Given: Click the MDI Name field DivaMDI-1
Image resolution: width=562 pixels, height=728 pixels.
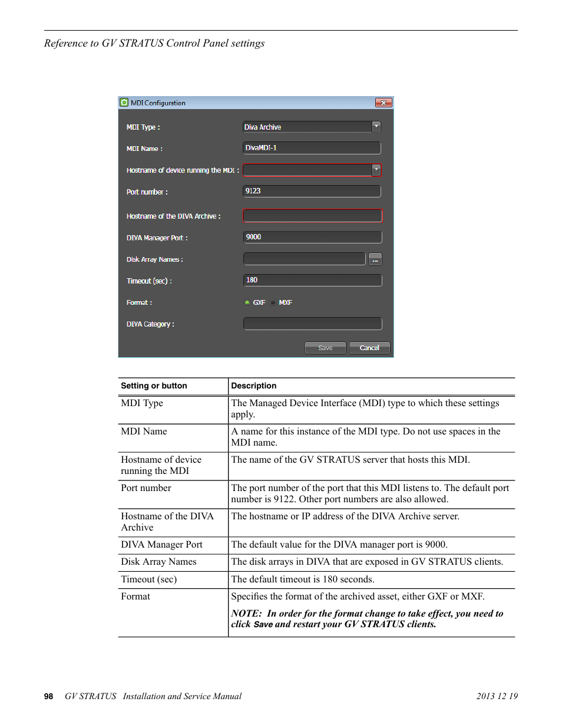Looking at the screenshot, I should [x=312, y=148].
